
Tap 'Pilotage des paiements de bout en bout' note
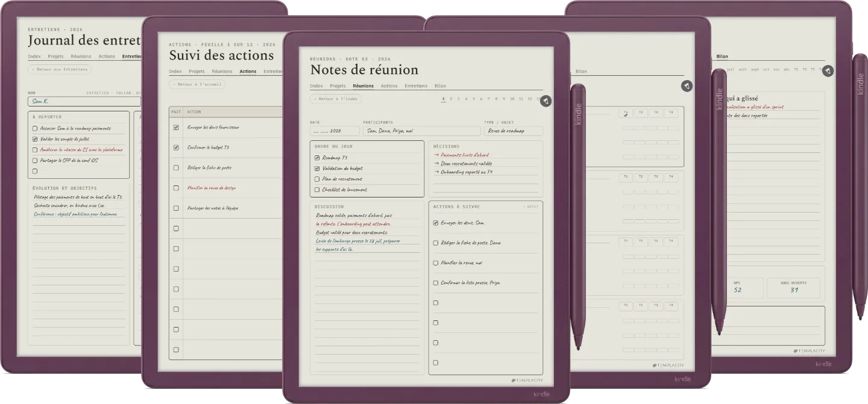78,197
